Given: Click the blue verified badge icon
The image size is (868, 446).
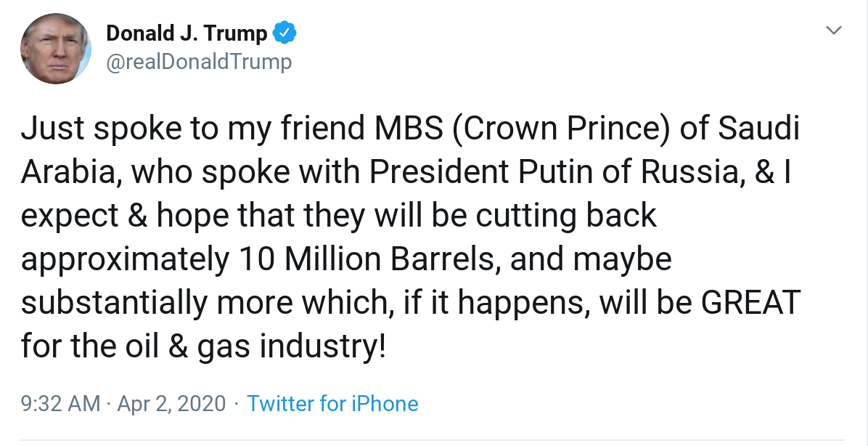Looking at the screenshot, I should click(284, 33).
